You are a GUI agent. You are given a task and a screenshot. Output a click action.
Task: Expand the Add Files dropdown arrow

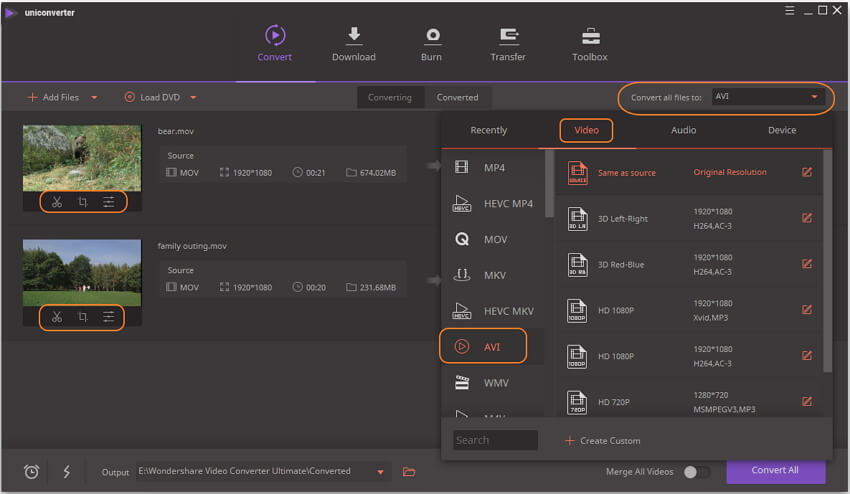[94, 98]
